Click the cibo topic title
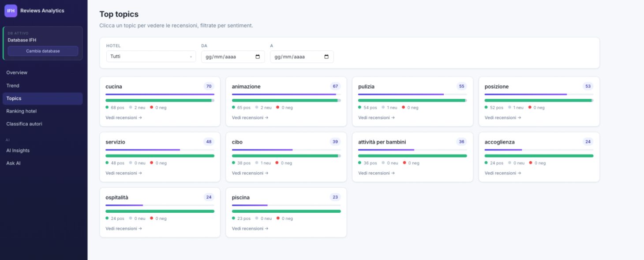Viewport: 644px width, 260px height. pos(237,142)
